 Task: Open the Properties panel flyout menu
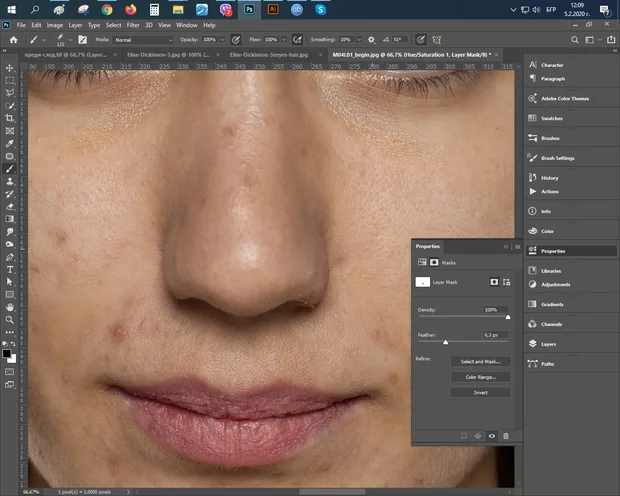click(x=515, y=246)
